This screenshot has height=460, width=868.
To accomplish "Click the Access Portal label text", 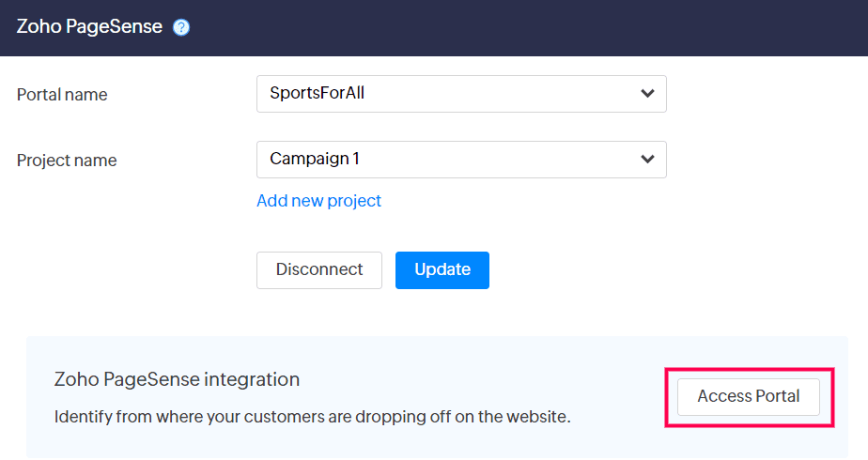I will (x=749, y=396).
